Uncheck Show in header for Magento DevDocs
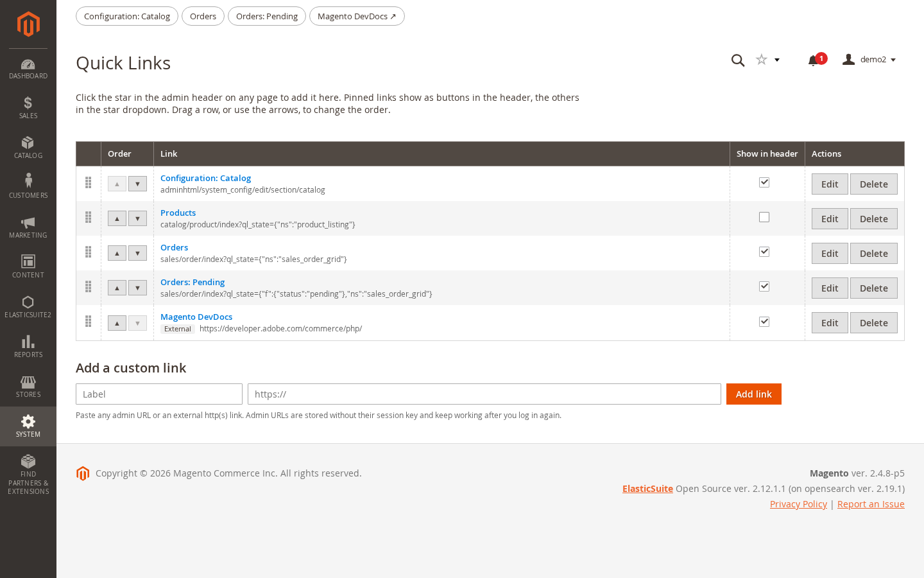The width and height of the screenshot is (924, 578). (764, 322)
